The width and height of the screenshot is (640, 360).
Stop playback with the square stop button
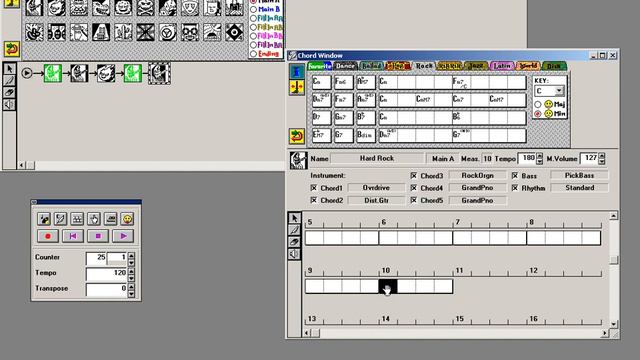pos(98,236)
